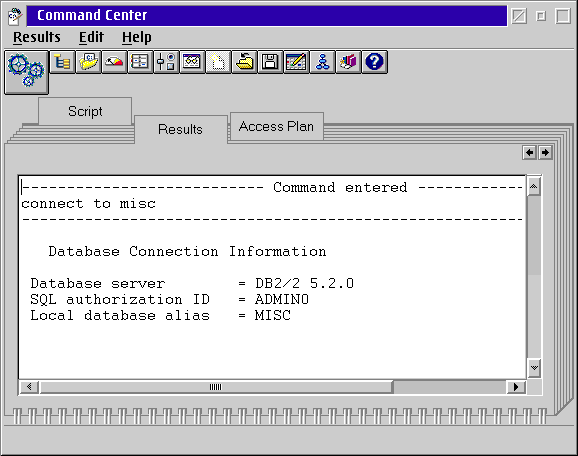Open Tools Settings slider icon

pos(166,62)
